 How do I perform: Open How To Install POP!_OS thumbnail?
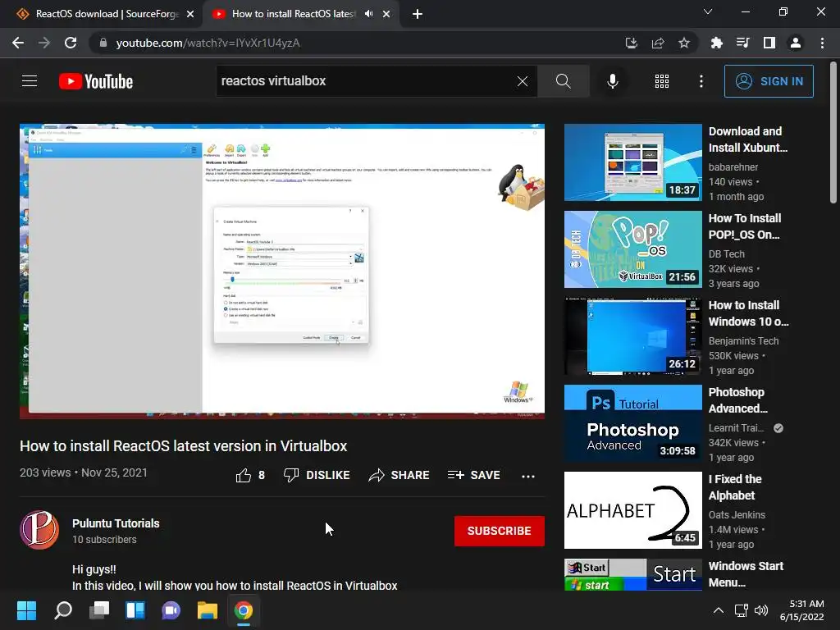click(x=632, y=249)
